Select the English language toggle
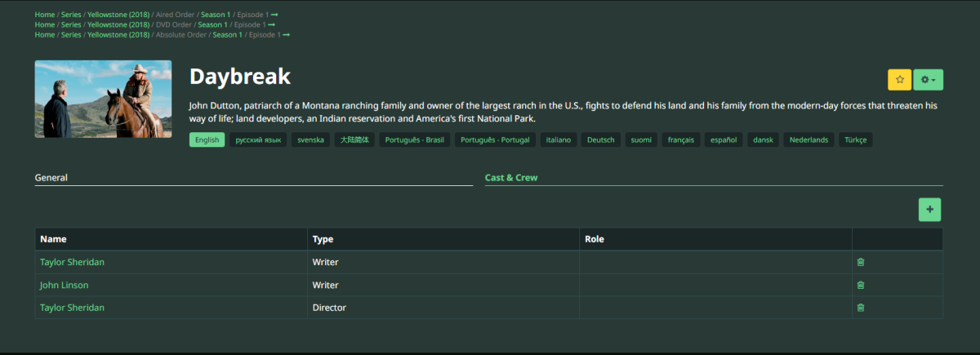Viewport: 980px width, 355px height. click(x=207, y=140)
